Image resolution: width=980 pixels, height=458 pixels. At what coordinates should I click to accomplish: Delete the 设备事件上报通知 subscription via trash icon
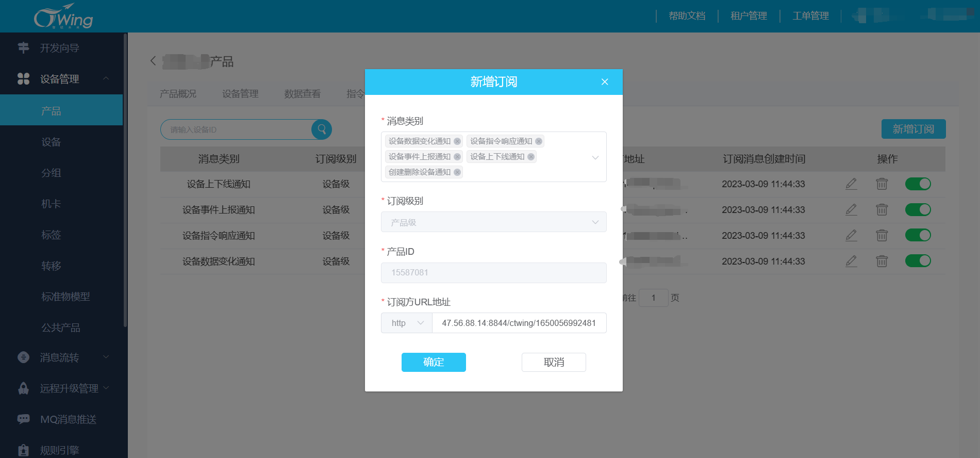tap(882, 209)
